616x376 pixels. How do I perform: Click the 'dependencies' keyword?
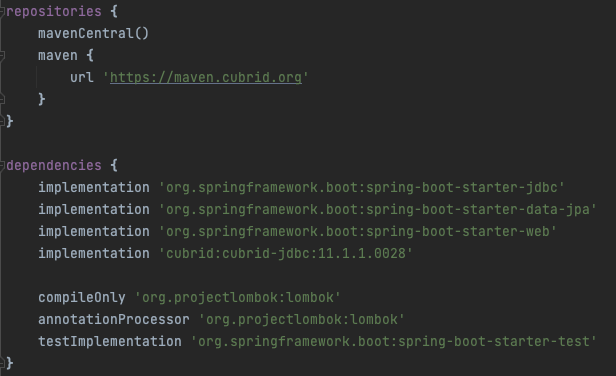click(54, 165)
